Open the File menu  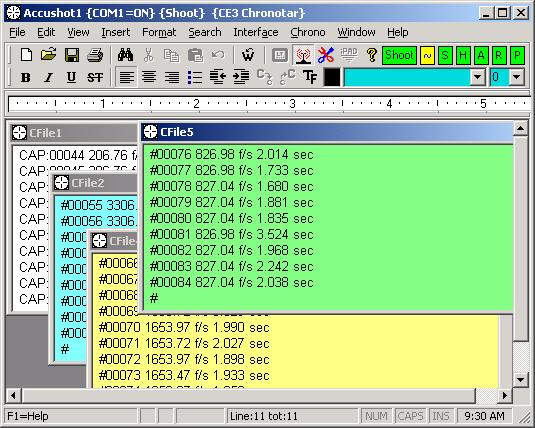pos(17,32)
